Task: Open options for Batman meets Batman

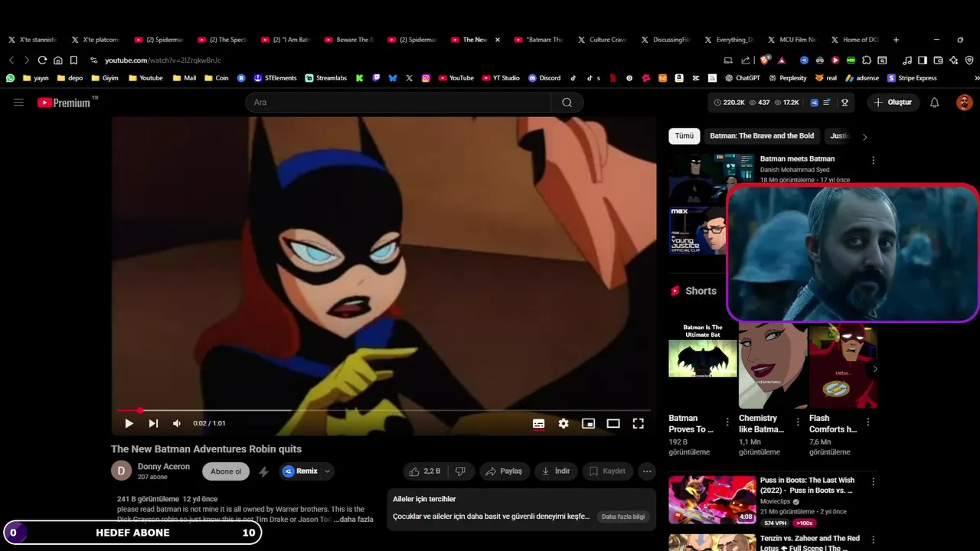Action: coord(873,161)
